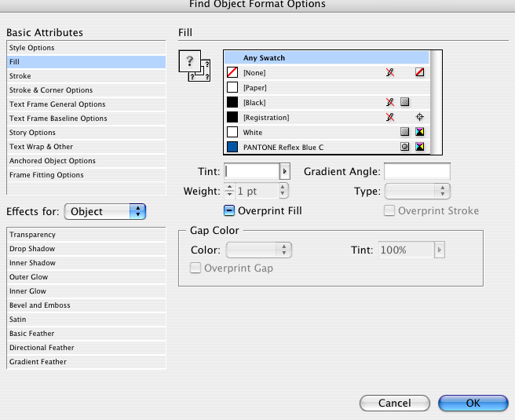The width and height of the screenshot is (515, 420).
Task: Click the OK button
Action: click(x=473, y=403)
